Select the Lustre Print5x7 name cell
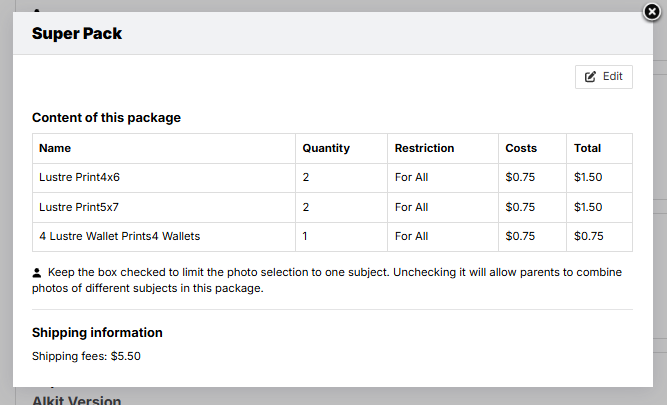 pos(164,207)
